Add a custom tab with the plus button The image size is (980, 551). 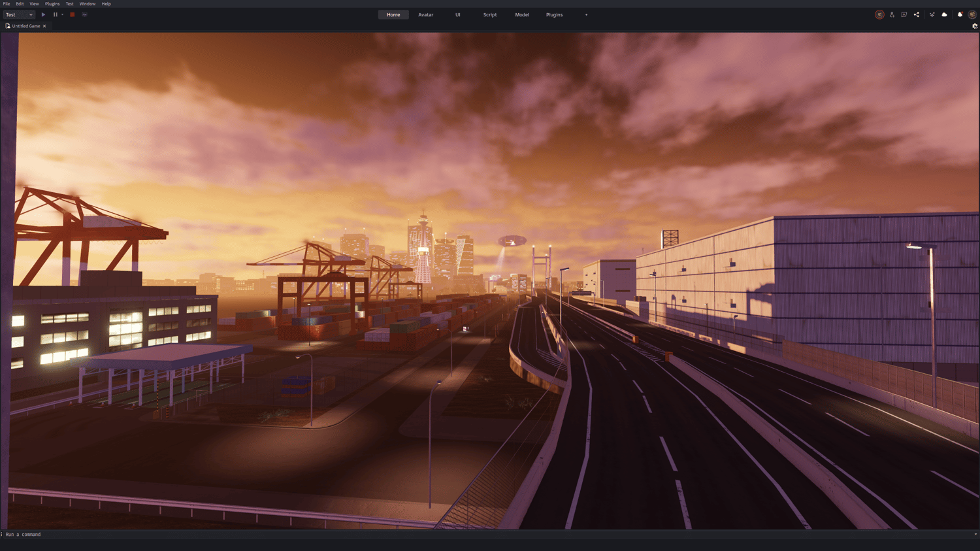(x=587, y=14)
